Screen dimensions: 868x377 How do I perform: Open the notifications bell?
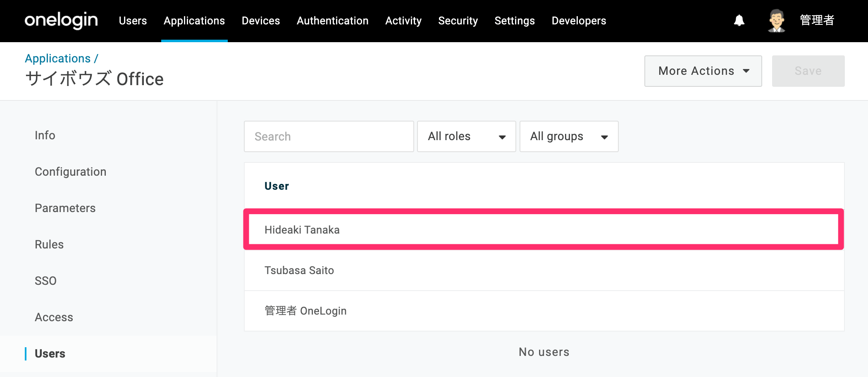click(x=739, y=20)
